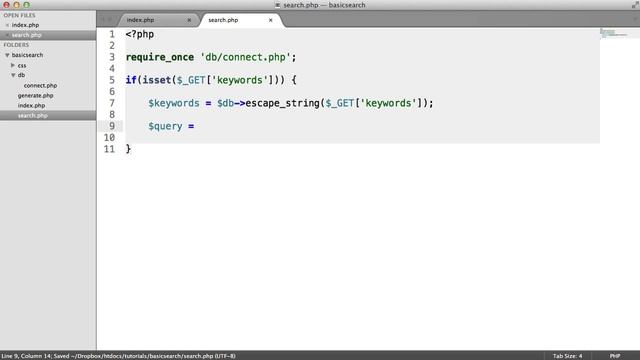This screenshot has width=640, height=360.
Task: Open index.php in the basicsearch folder
Action: [x=31, y=105]
